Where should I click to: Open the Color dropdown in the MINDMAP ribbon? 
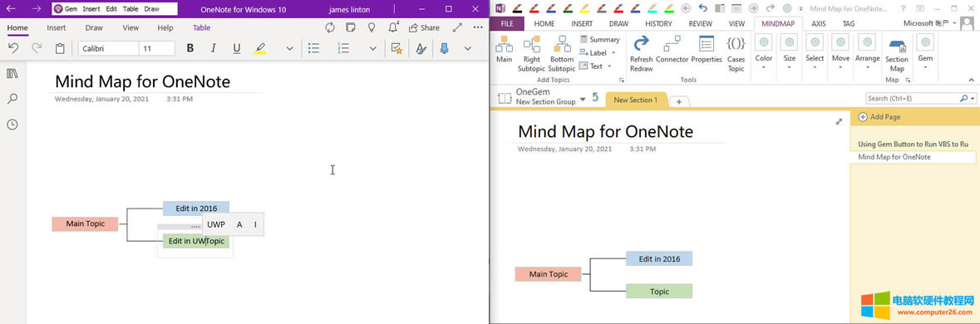pos(764,52)
